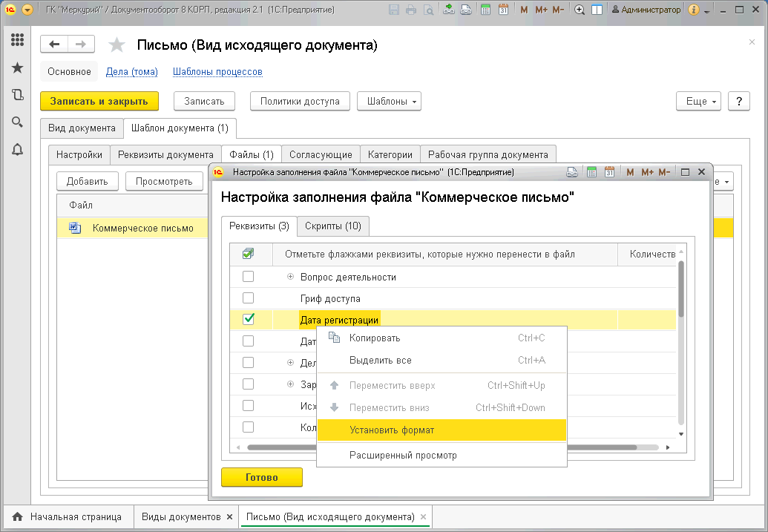Screen dimensions: 768x532
Task: Close the Виды документов bottom tab
Action: pyautogui.click(x=230, y=517)
